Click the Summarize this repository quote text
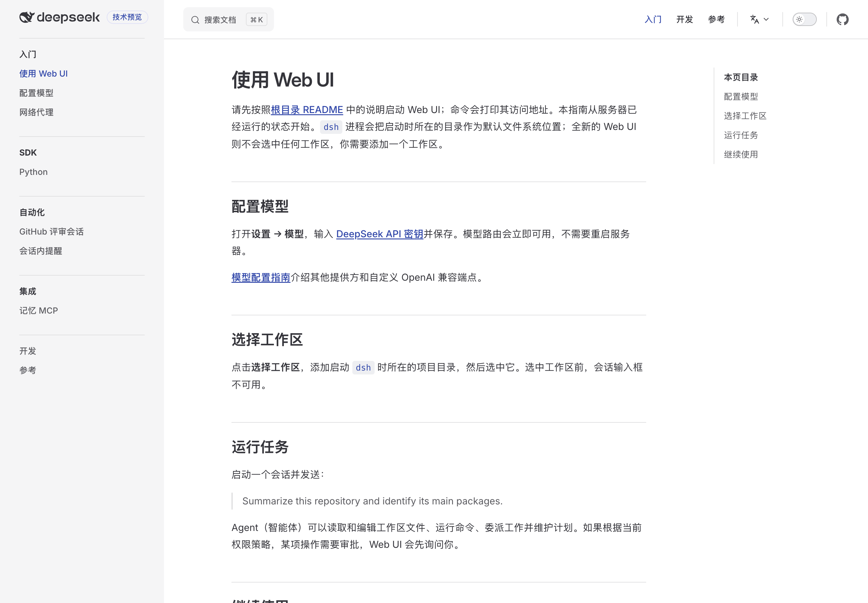The width and height of the screenshot is (868, 603). (372, 501)
